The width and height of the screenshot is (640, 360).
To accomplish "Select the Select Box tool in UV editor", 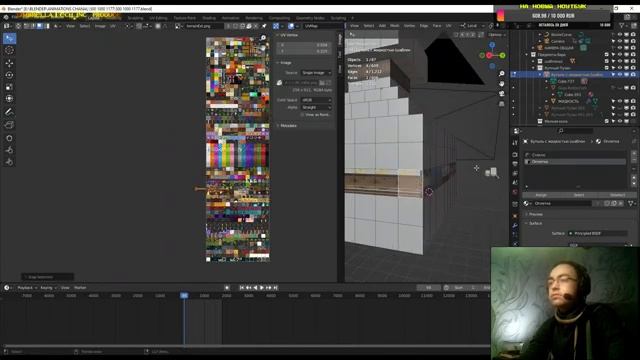I will 9,38.
